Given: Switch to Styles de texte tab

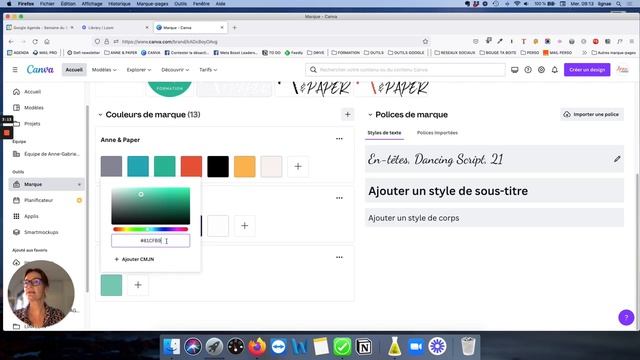Looking at the screenshot, I should (384, 133).
